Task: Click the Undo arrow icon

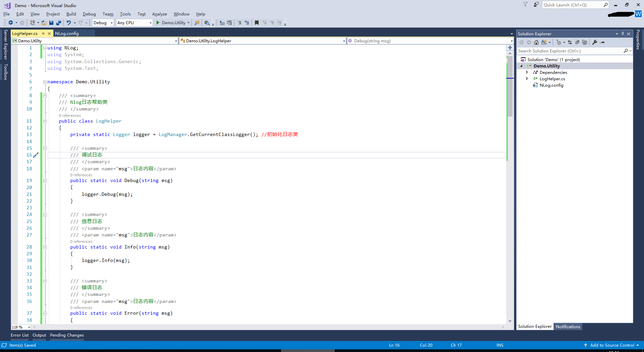Action: [x=69, y=23]
